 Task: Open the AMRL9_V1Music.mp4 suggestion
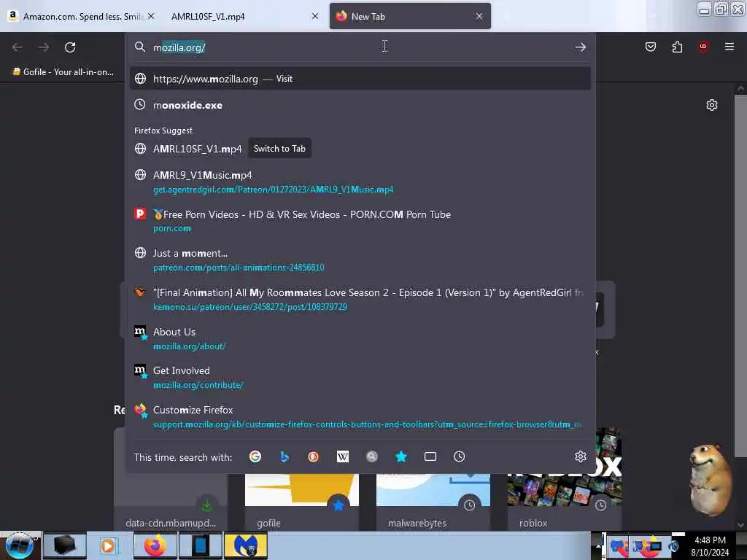point(360,182)
